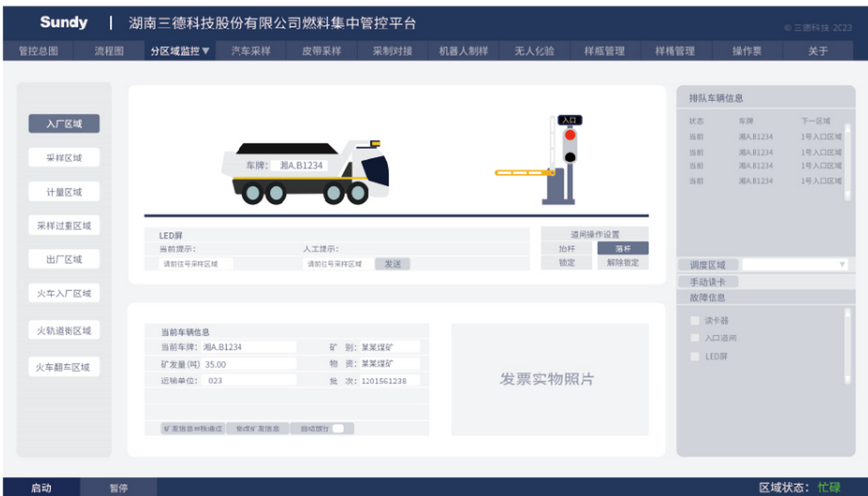This screenshot has width=868, height=496.
Task: Click the queue list vertical scrollbar
Action: pyautogui.click(x=848, y=161)
